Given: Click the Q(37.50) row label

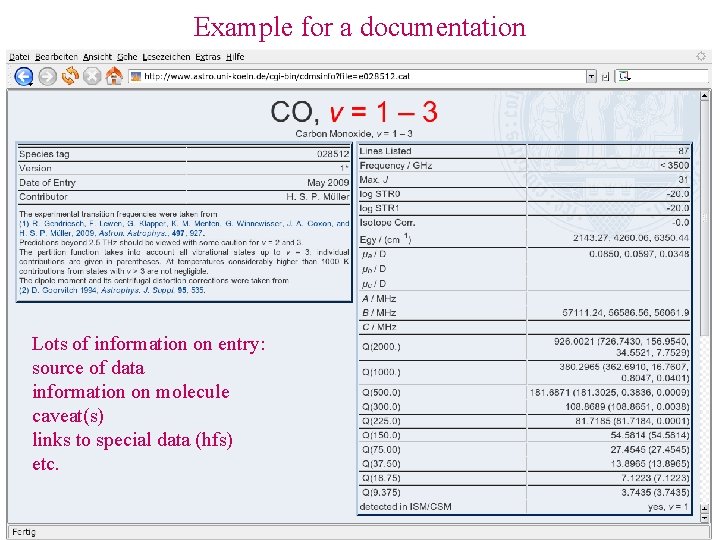Looking at the screenshot, I should tap(381, 464).
